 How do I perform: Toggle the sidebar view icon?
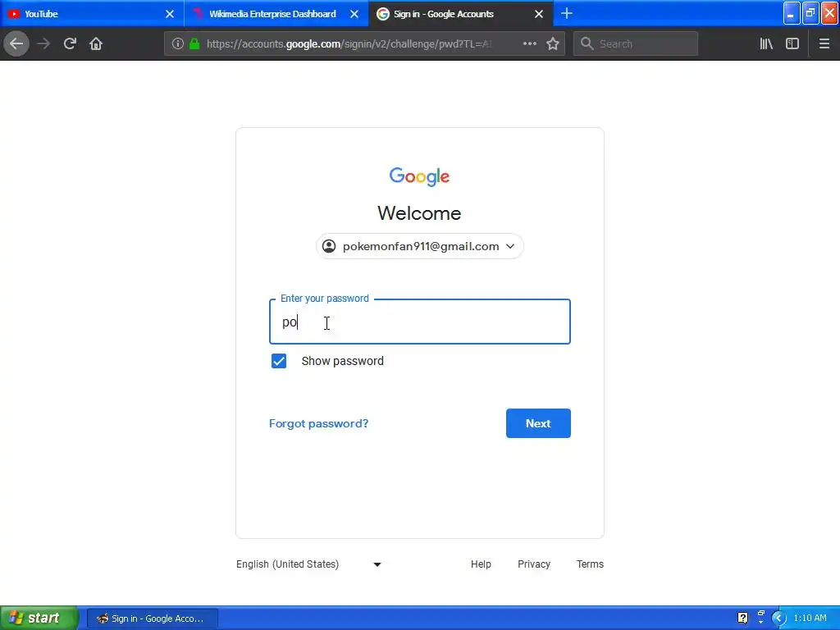pyautogui.click(x=792, y=43)
